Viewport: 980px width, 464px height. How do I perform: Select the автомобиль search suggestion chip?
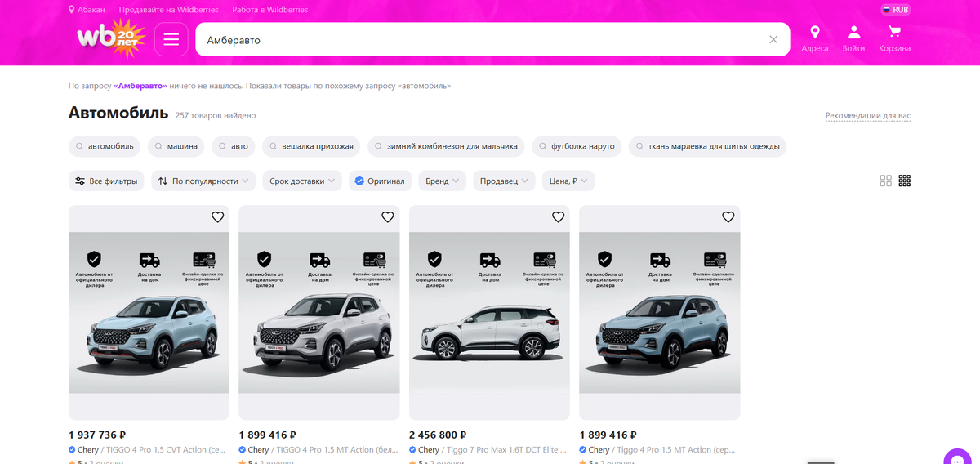click(x=105, y=146)
